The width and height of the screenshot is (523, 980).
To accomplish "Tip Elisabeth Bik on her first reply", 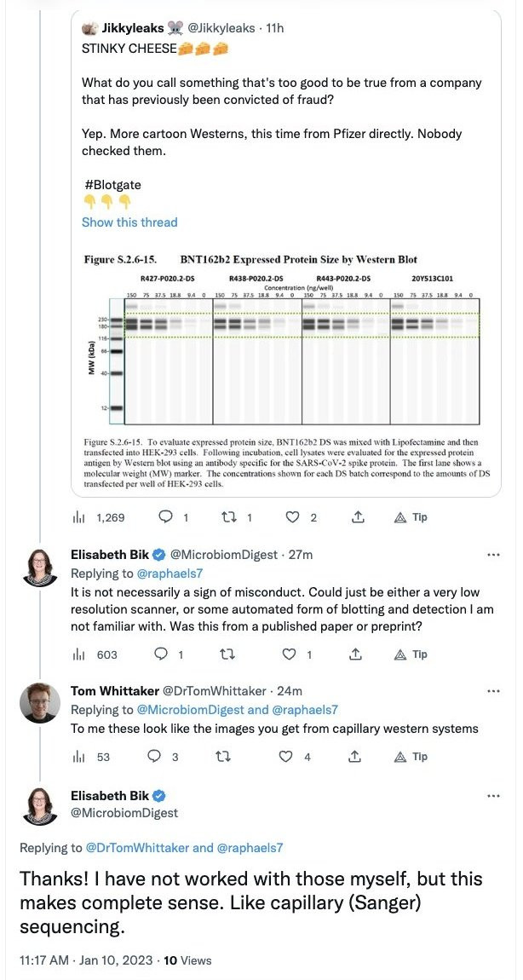I will (411, 654).
